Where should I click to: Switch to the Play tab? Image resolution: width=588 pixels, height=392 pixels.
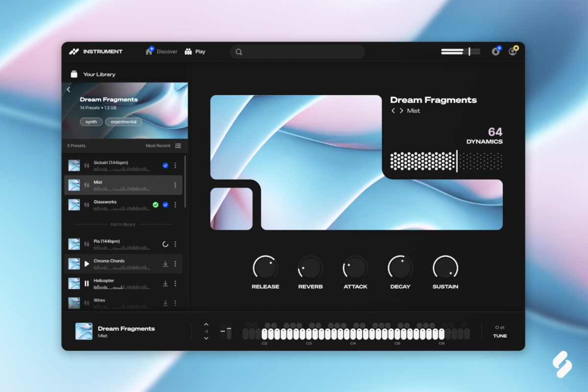click(x=195, y=51)
